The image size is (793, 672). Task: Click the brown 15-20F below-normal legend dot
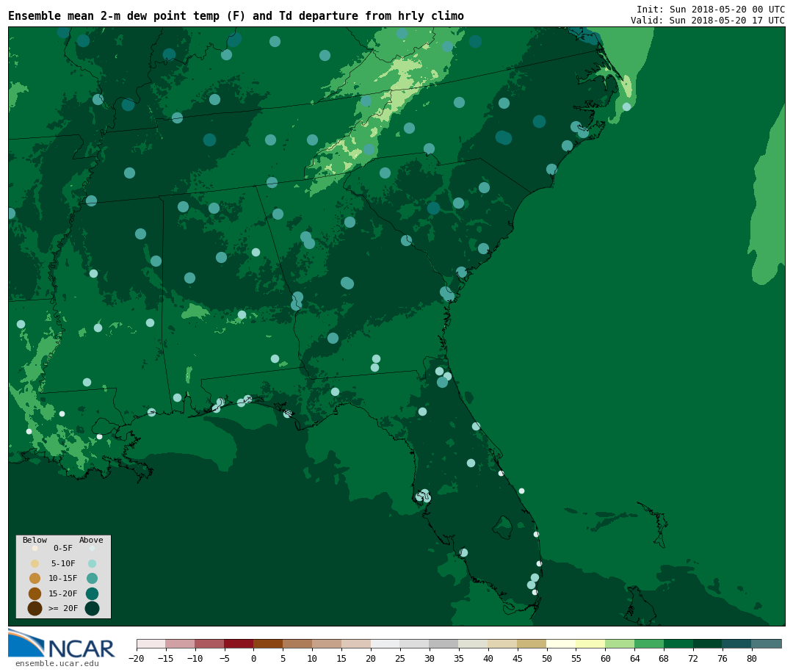35,593
